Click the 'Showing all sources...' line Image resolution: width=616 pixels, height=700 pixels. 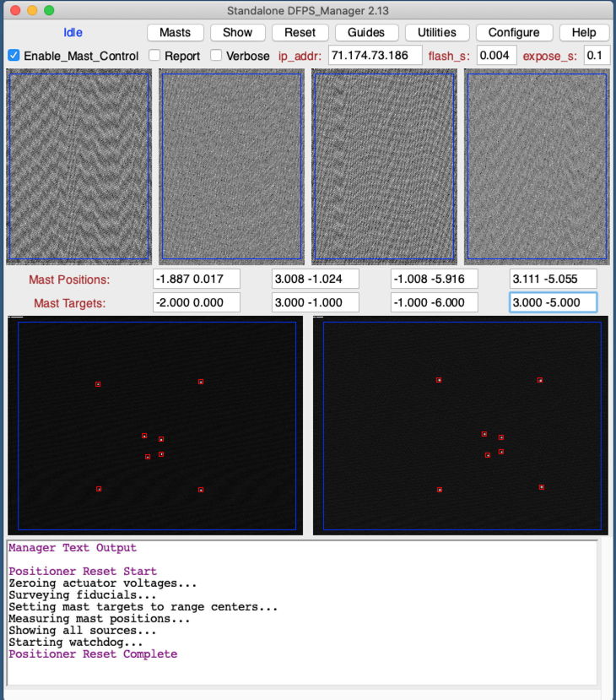pyautogui.click(x=83, y=631)
